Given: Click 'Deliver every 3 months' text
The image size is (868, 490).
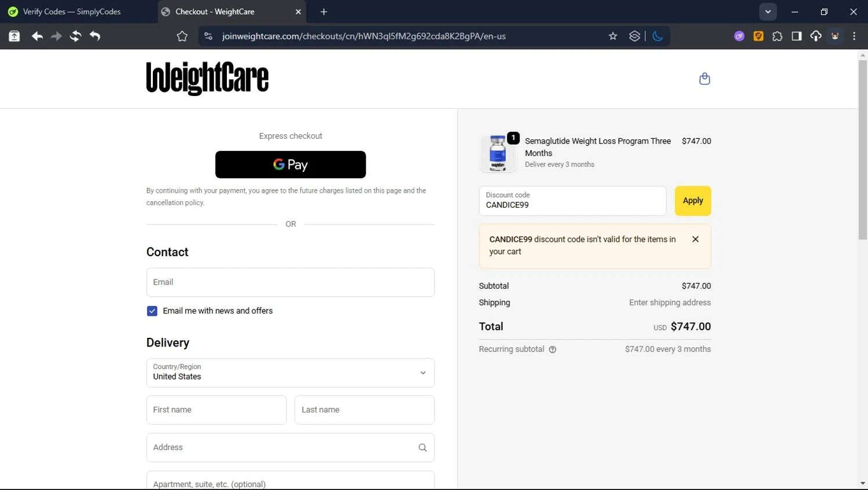Looking at the screenshot, I should point(560,164).
